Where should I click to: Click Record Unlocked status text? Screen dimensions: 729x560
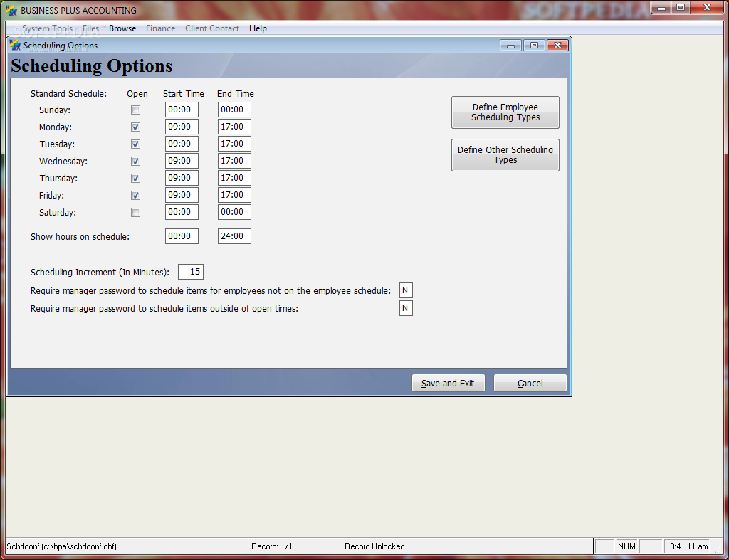click(x=374, y=546)
